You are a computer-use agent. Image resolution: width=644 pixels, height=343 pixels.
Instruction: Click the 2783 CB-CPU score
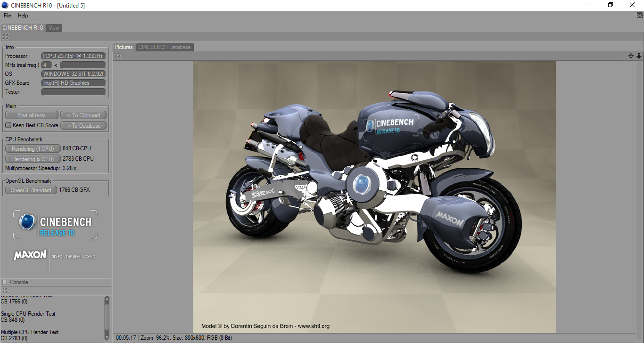point(78,159)
